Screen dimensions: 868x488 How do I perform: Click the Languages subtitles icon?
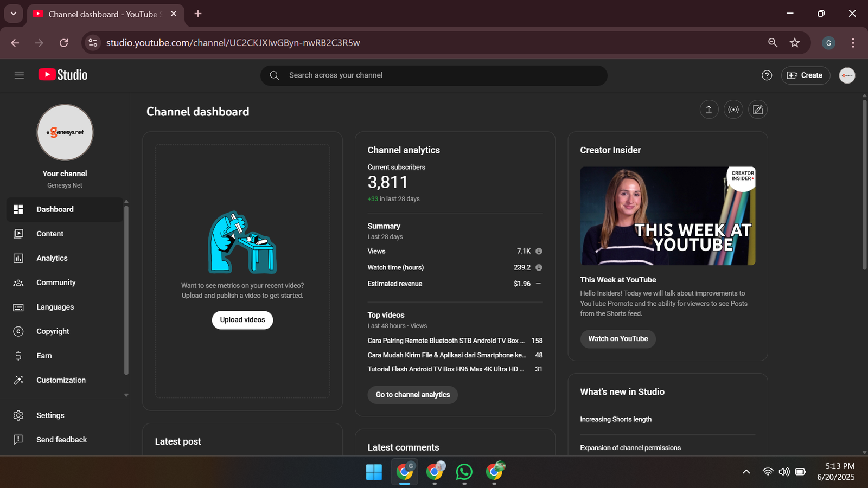18,307
